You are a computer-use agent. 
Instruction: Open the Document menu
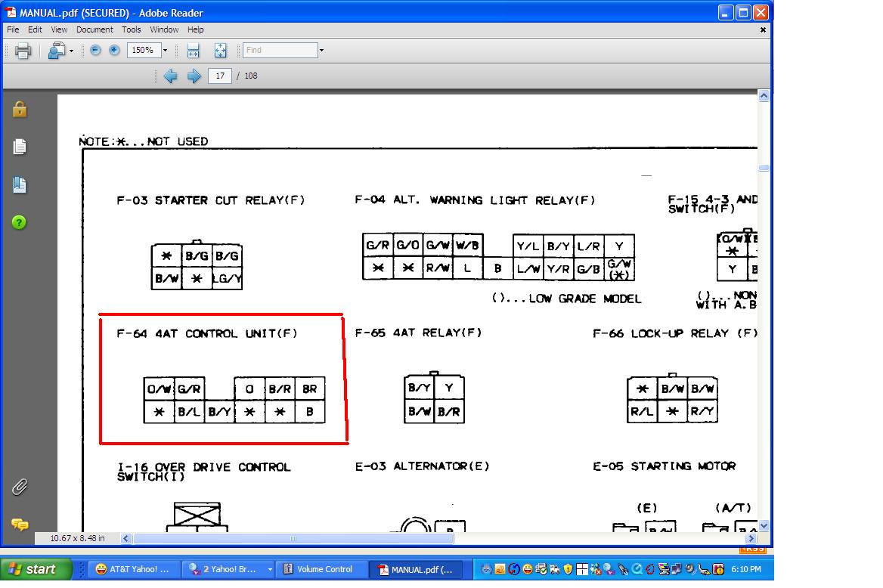click(94, 29)
